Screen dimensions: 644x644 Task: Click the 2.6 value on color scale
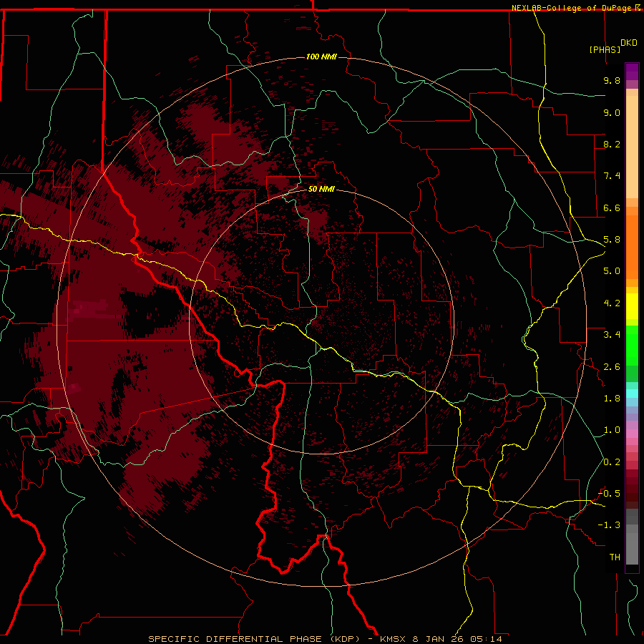612,367
